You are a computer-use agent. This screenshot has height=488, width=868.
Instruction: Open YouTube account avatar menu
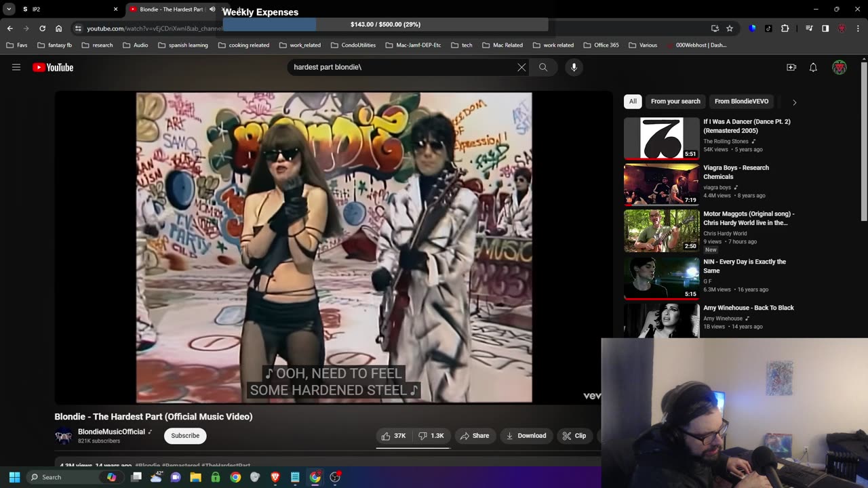click(840, 67)
